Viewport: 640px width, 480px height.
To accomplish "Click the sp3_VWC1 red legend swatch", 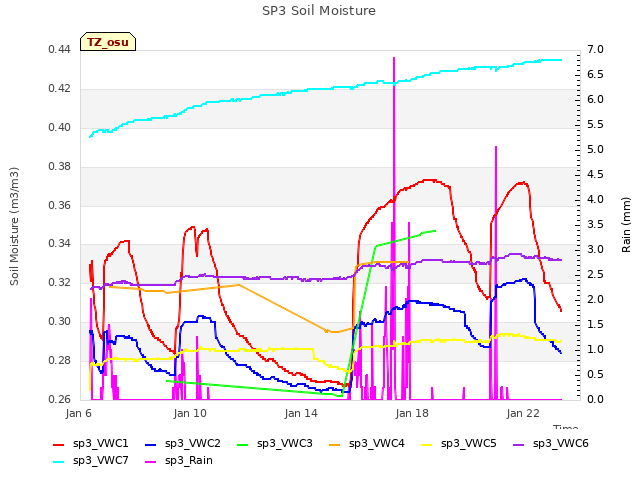I will (59, 445).
